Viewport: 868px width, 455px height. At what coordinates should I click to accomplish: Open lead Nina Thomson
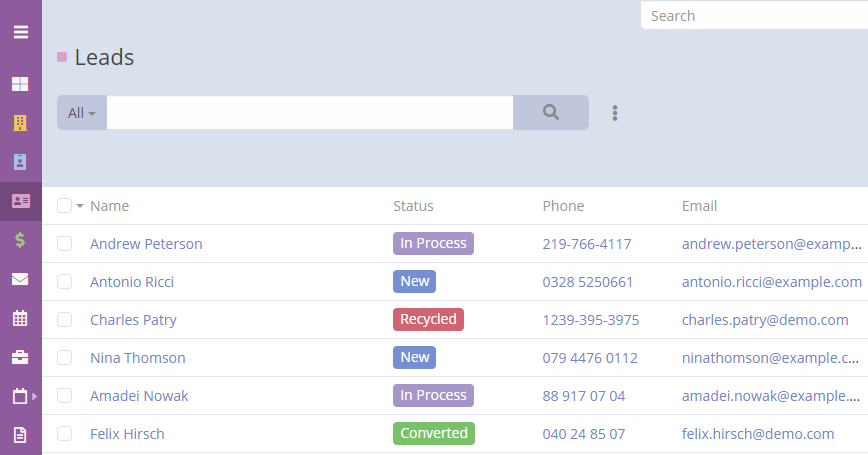(138, 358)
